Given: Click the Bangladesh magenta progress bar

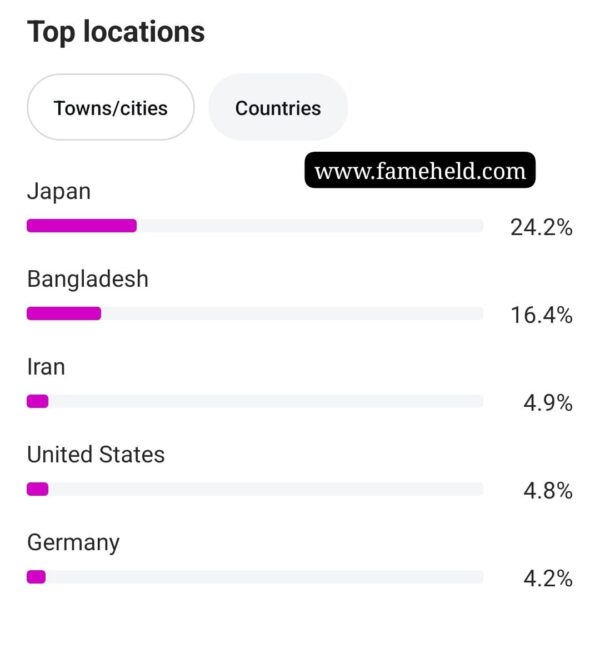Looking at the screenshot, I should tap(64, 313).
